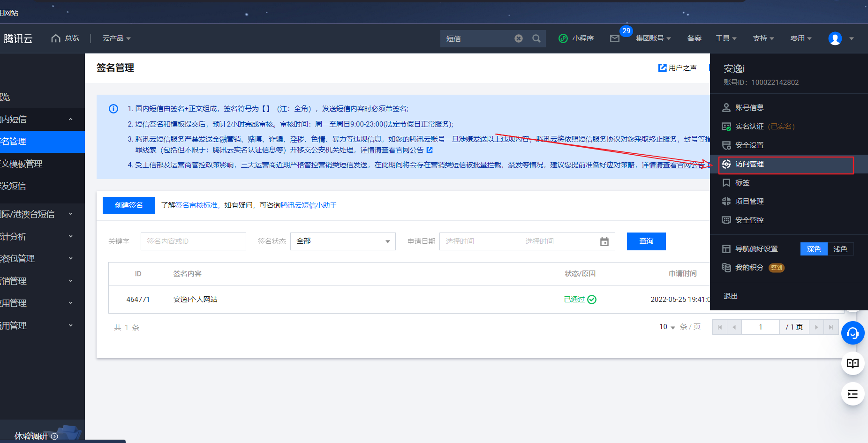Viewport: 868px width, 443px height.
Task: Open 详情请查看官网公告 link in item 3
Action: coord(392,150)
